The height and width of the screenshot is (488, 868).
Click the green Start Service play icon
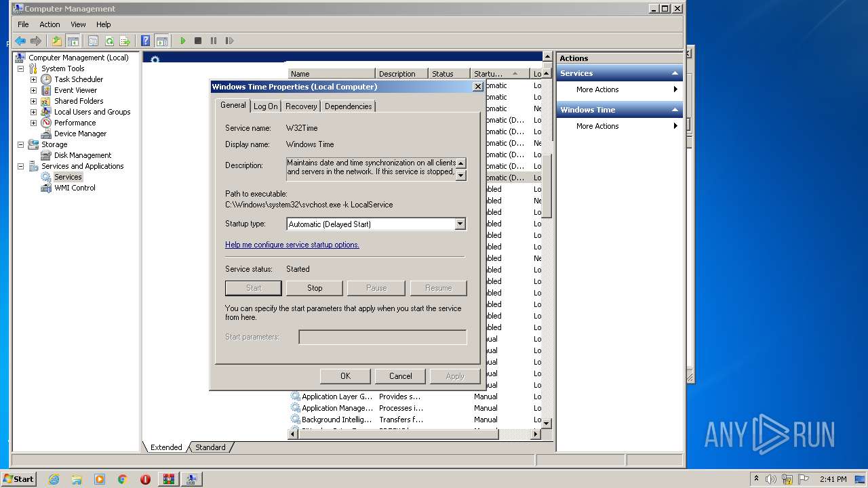click(x=182, y=41)
